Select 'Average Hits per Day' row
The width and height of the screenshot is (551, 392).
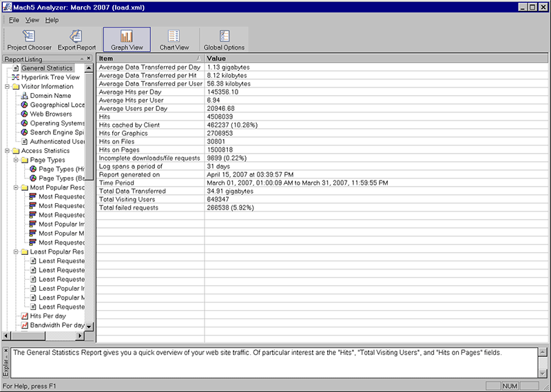coord(322,92)
